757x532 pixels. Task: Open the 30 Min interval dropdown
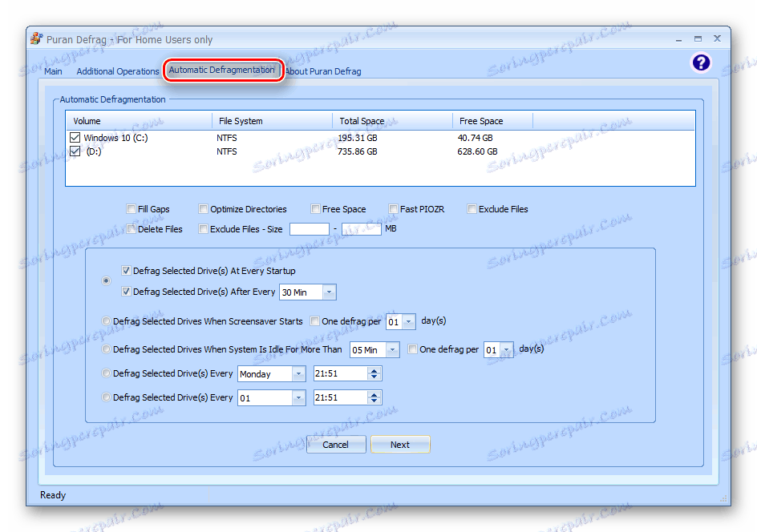tap(330, 292)
